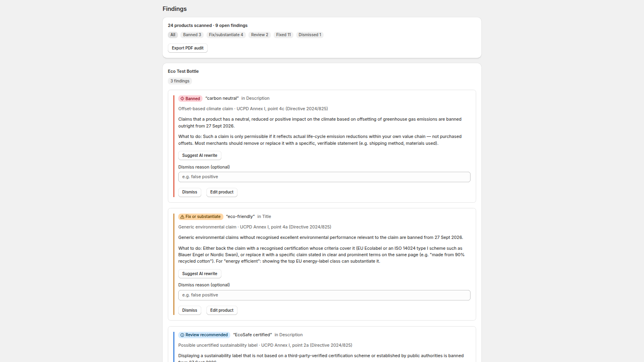
Task: Export the PDF audit
Action: pos(188,48)
